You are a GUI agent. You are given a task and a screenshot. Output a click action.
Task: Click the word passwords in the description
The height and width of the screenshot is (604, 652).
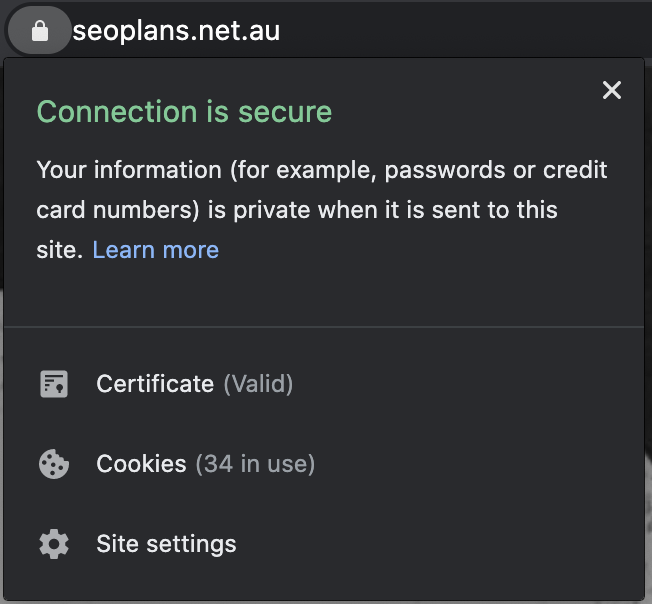click(x=444, y=170)
